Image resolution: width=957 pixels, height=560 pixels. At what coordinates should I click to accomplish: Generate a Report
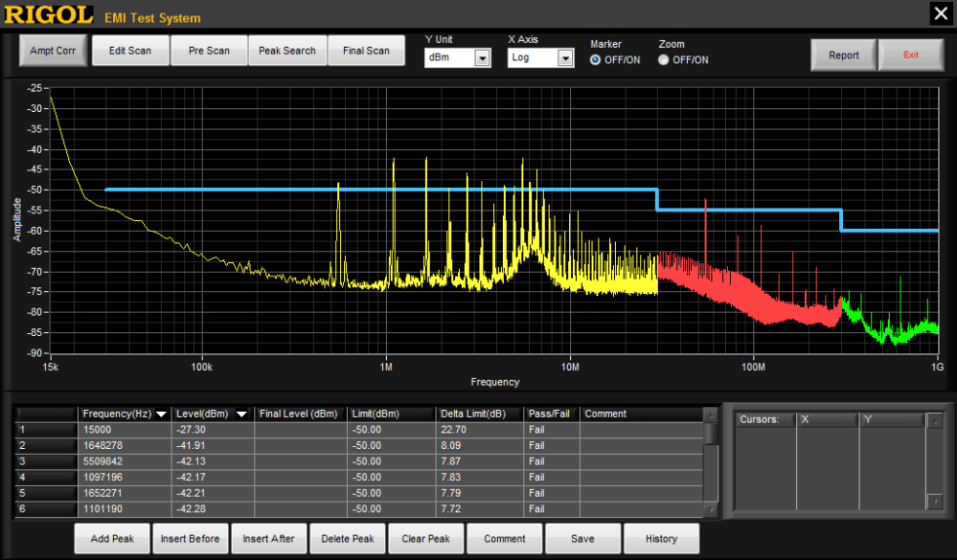843,55
